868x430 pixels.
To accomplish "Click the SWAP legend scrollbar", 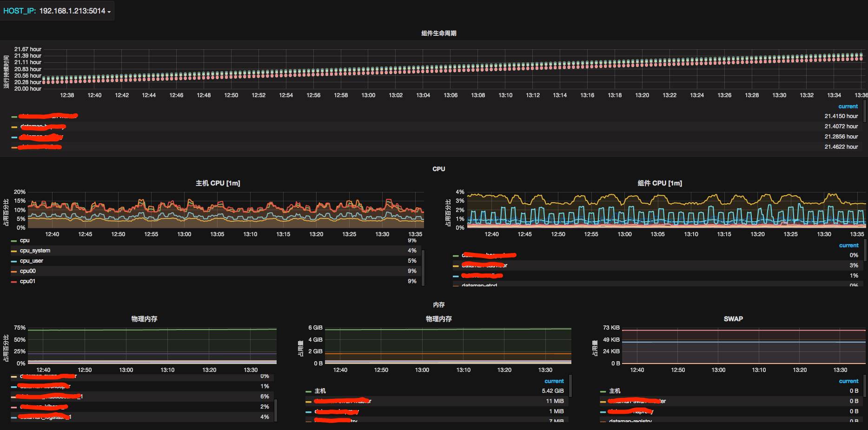I will (865, 386).
